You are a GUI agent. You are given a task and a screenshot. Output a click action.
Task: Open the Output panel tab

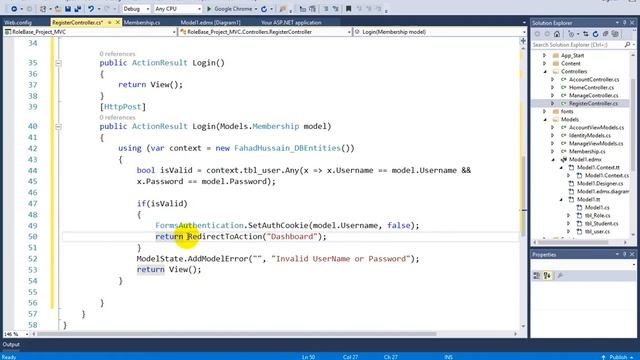click(11, 344)
